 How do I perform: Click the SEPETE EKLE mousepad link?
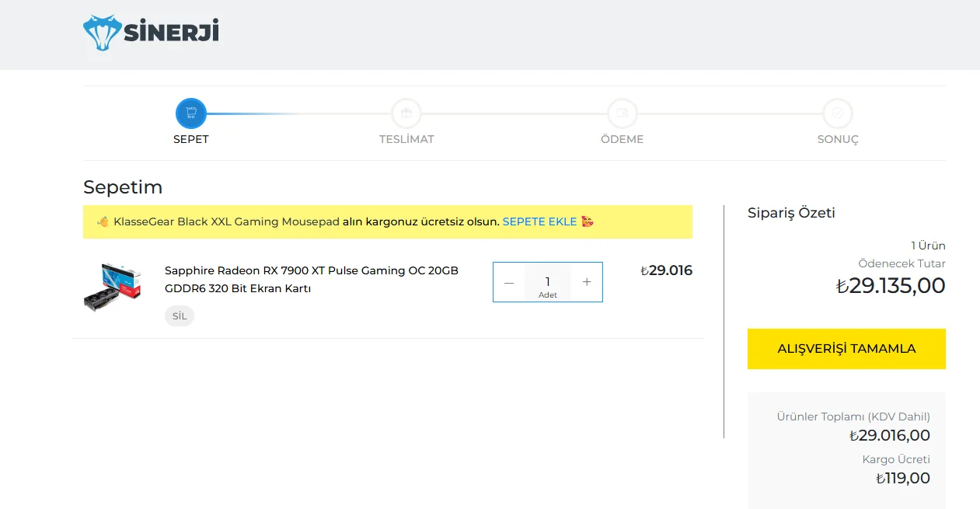pos(539,221)
